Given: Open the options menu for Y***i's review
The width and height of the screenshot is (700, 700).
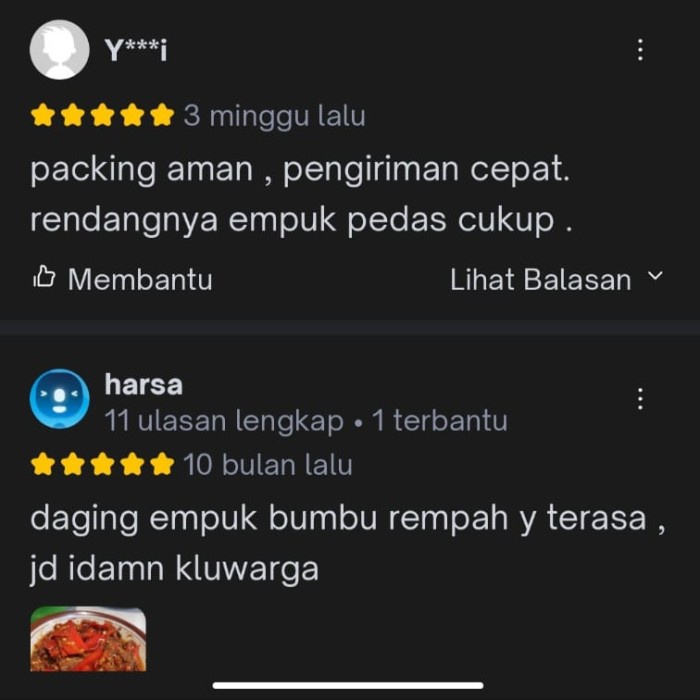Looking at the screenshot, I should [640, 50].
